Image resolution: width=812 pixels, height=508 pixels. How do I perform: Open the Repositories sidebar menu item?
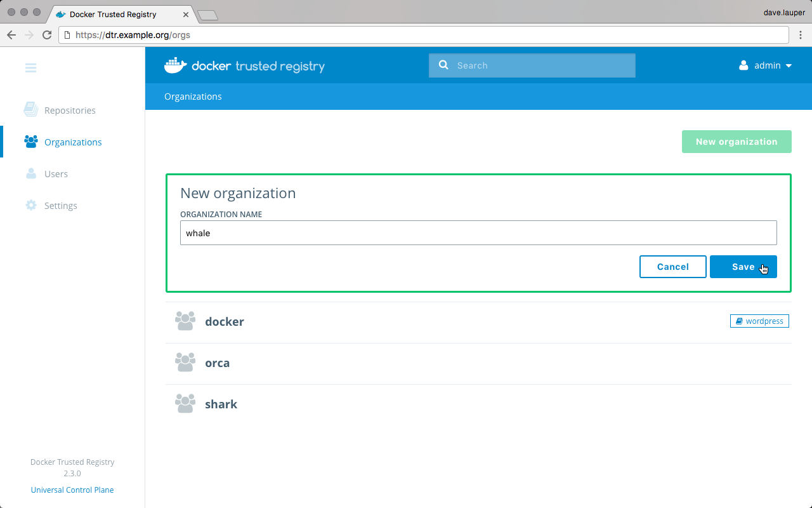70,110
